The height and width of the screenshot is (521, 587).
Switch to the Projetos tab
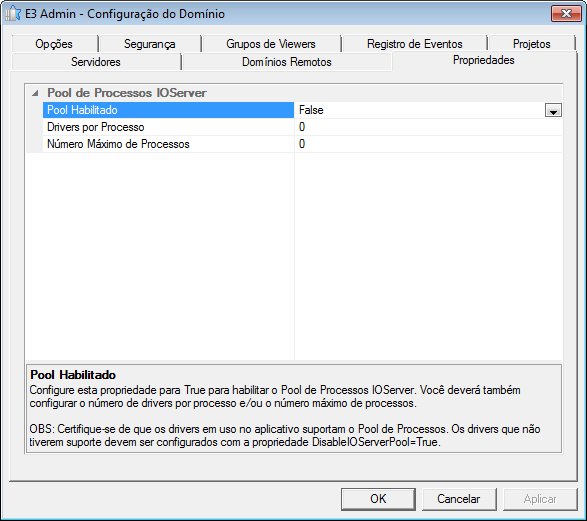coord(532,44)
